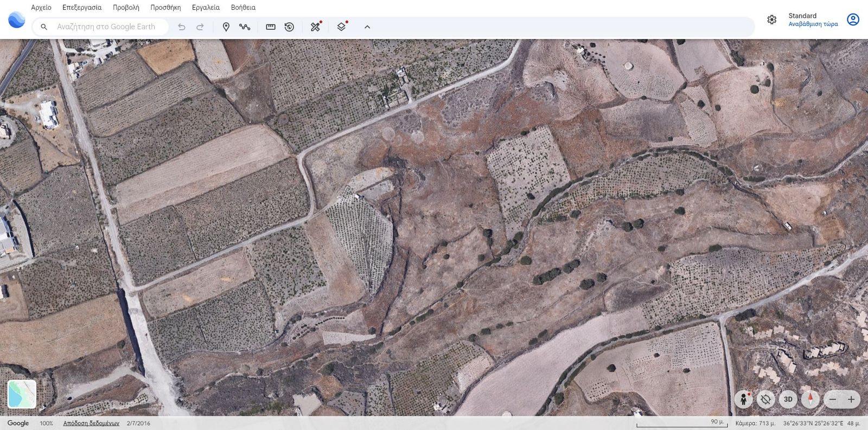Click the Standard plan label
This screenshot has height=430, width=868.
click(802, 16)
